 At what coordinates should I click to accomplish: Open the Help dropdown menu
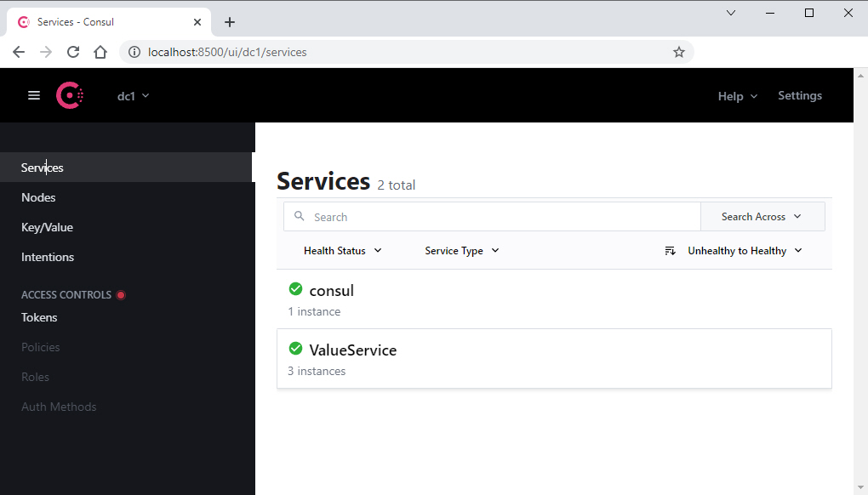tap(737, 96)
